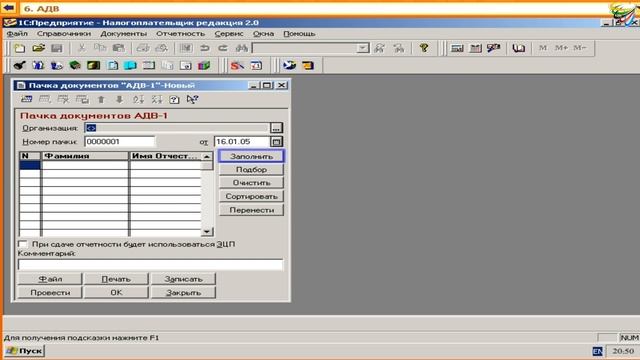The image size is (640, 360).
Task: Open the Файл menu
Action: [17, 33]
